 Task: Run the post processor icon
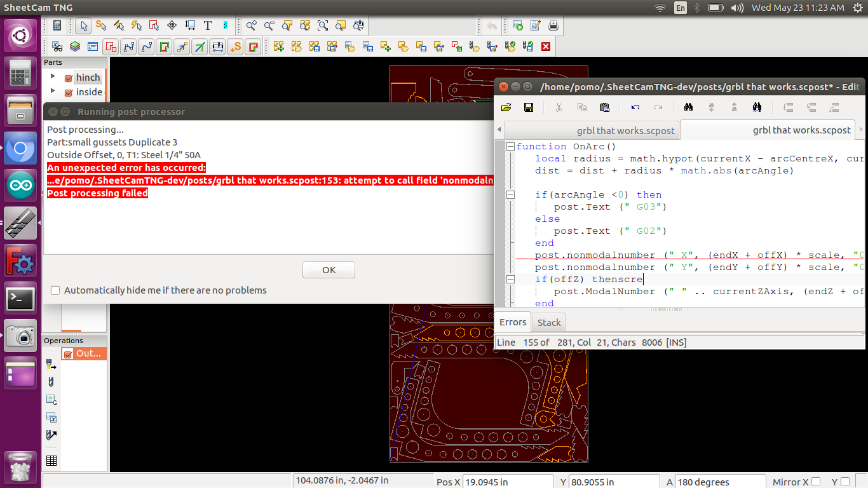pos(518,25)
